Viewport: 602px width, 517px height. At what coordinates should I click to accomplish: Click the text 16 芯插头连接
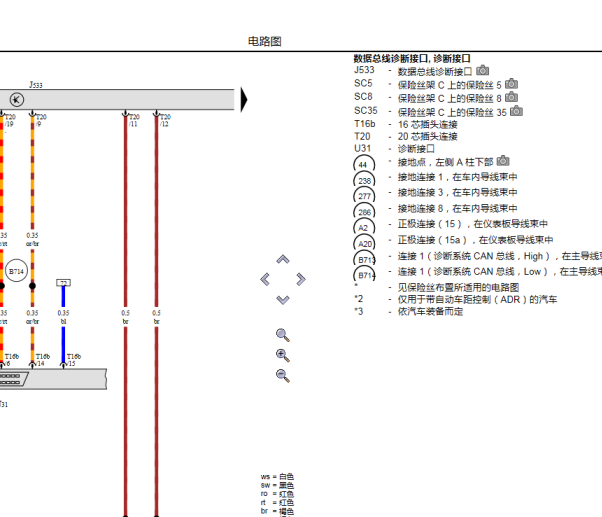428,124
